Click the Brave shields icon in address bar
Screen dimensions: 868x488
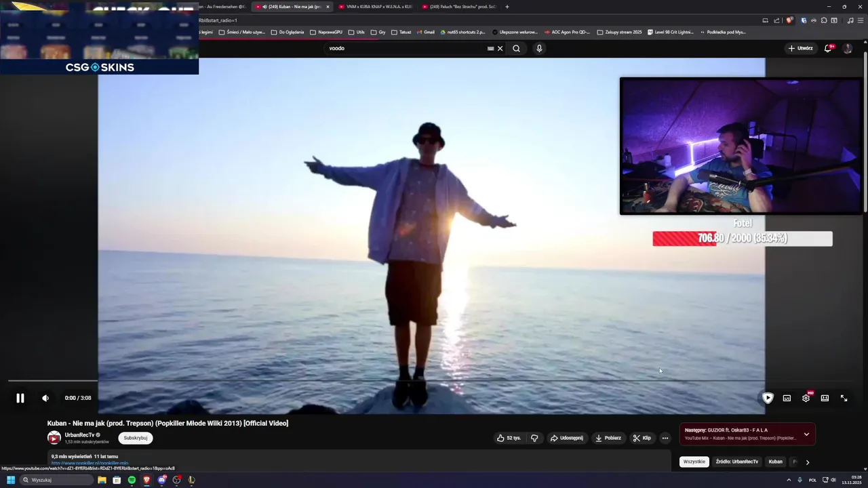coord(789,20)
